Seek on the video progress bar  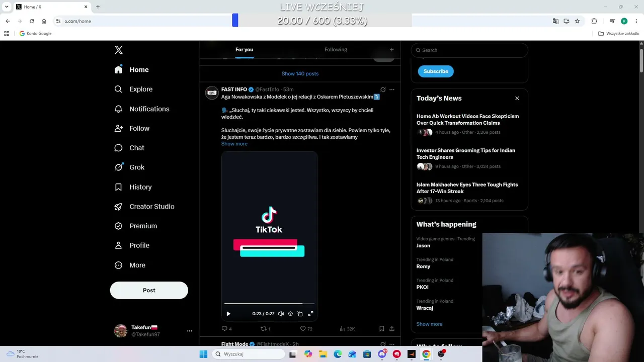269,304
